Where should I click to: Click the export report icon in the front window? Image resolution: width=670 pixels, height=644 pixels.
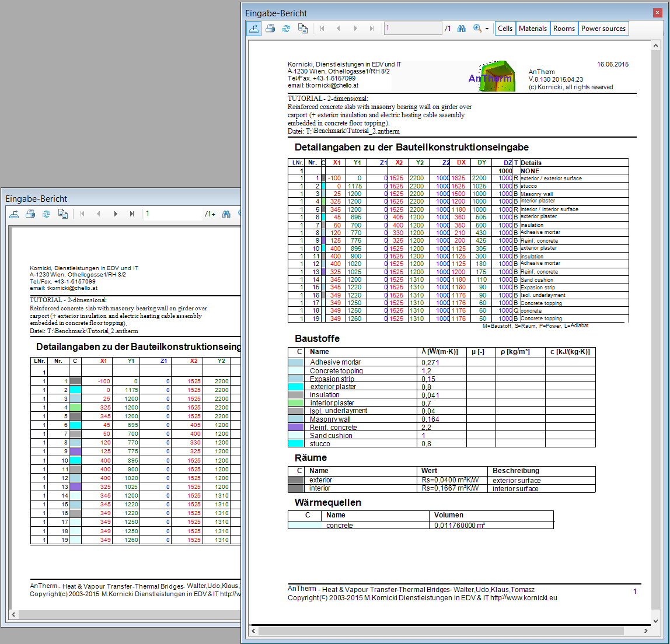coord(254,28)
